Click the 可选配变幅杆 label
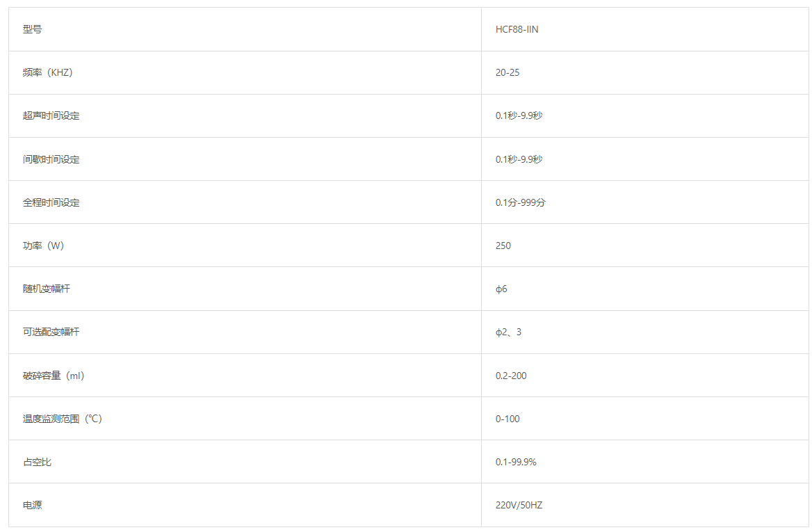 point(51,332)
